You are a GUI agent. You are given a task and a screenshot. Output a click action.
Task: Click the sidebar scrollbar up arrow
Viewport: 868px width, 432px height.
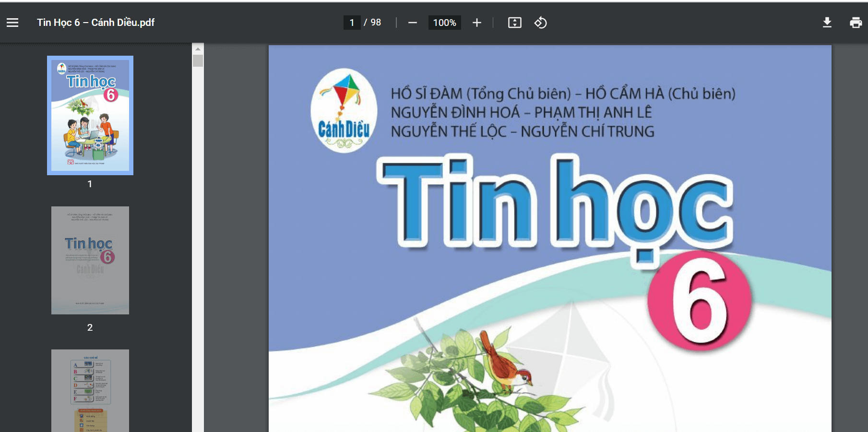click(198, 48)
